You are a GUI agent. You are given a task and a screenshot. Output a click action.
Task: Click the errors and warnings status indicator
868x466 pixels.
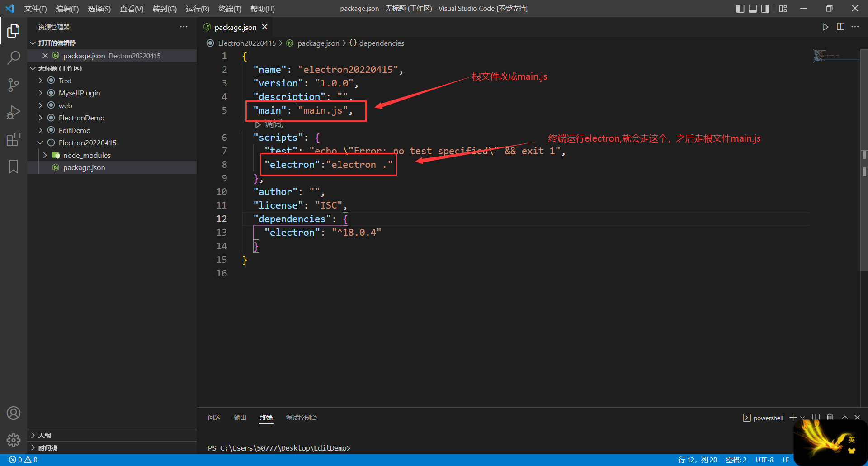(x=23, y=460)
